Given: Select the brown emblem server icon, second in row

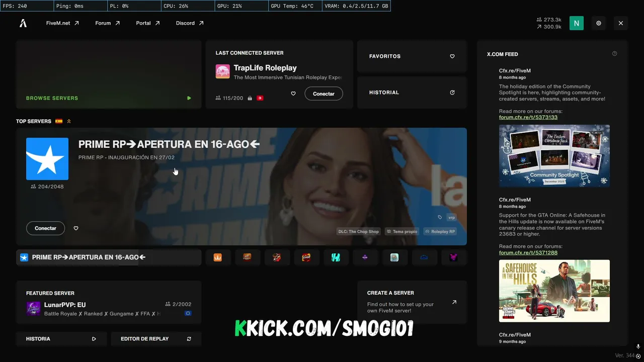Looking at the screenshot, I should (247, 257).
